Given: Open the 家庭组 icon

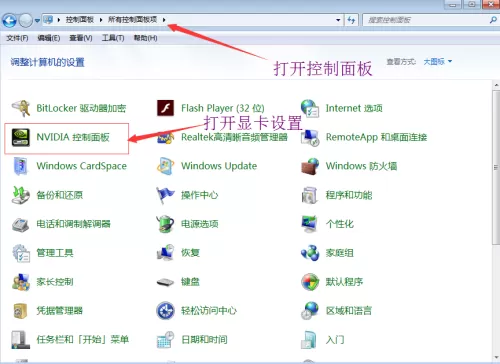Looking at the screenshot, I should [x=310, y=253].
